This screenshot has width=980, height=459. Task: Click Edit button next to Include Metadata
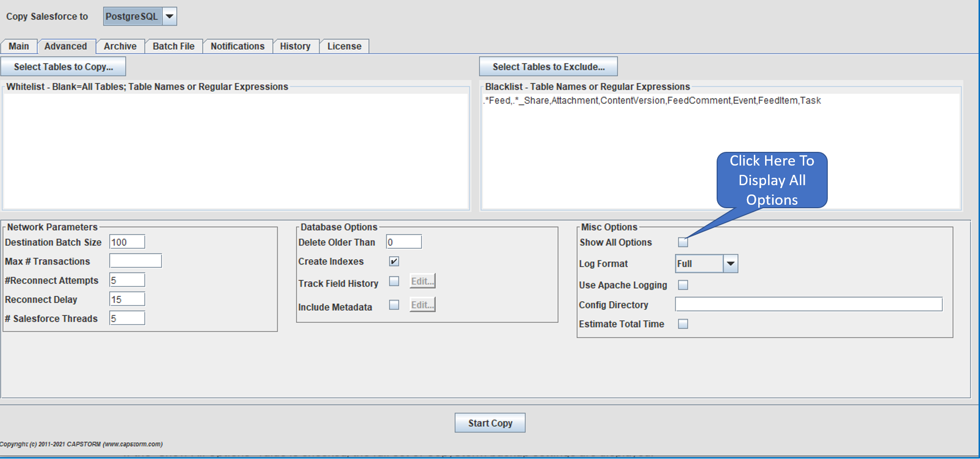(x=422, y=305)
